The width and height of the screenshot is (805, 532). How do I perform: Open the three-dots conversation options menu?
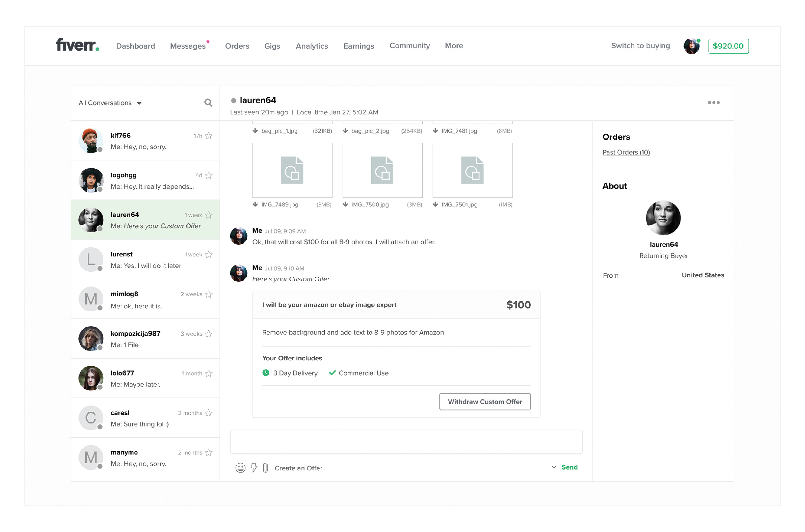click(x=713, y=103)
